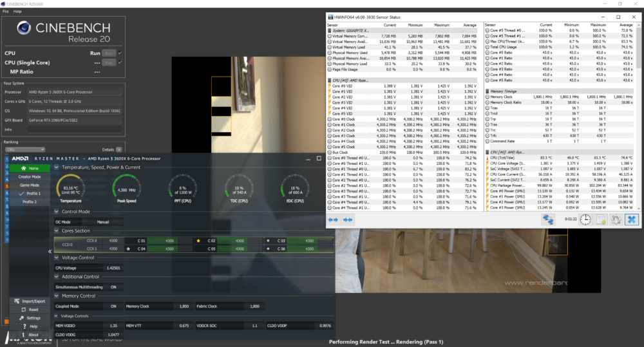Click the HWiNFO log file export icon

601,220
